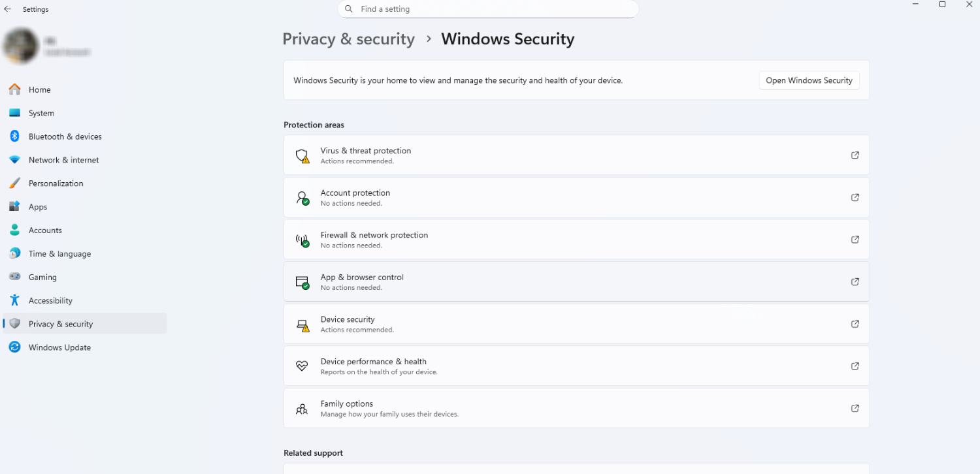Select Windows Update in sidebar
The height and width of the screenshot is (474, 980).
point(85,347)
